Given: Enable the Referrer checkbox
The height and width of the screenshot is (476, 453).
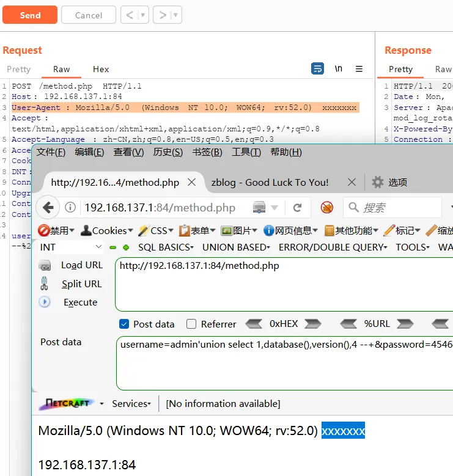Looking at the screenshot, I should pos(191,324).
